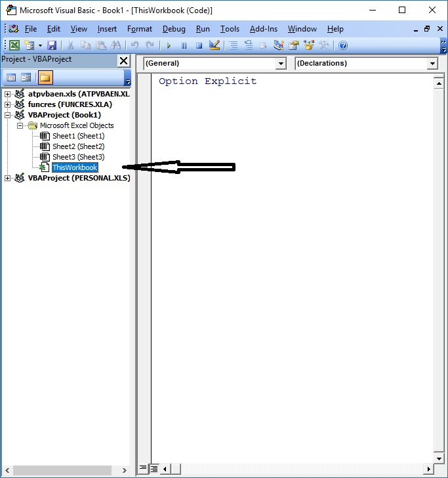Click the Reset stop icon
The height and width of the screenshot is (478, 448).
tap(199, 46)
